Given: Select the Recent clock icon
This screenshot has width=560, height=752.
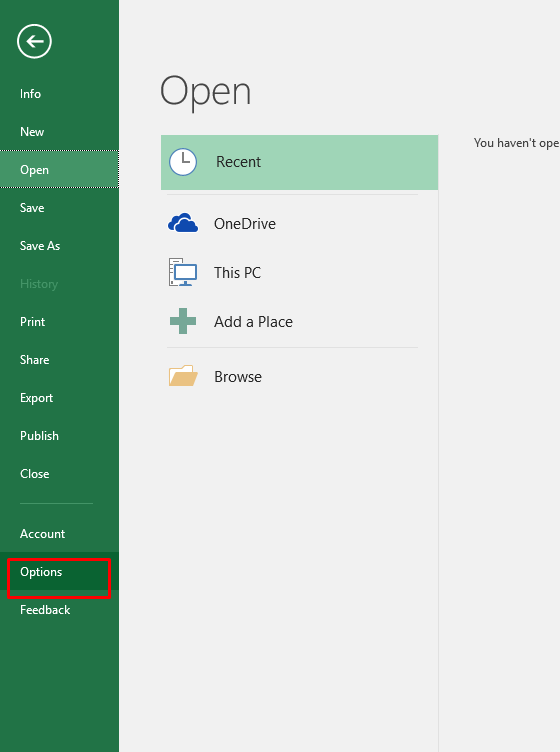Looking at the screenshot, I should pyautogui.click(x=183, y=162).
